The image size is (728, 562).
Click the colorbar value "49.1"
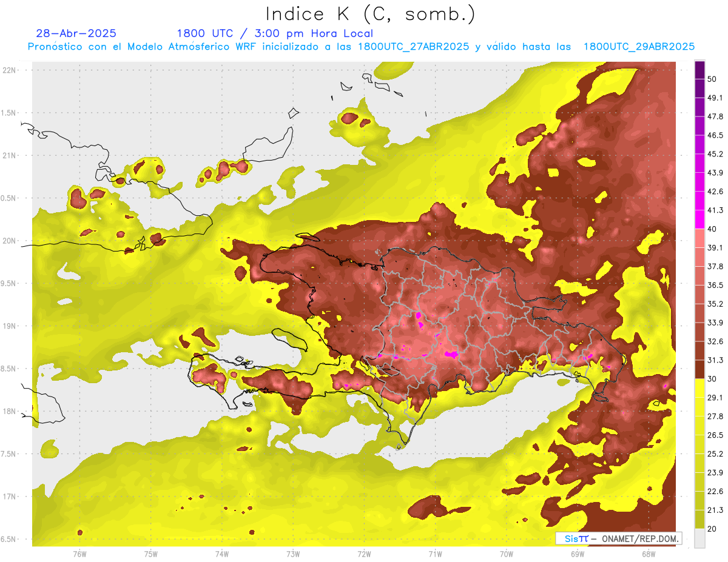(x=715, y=98)
